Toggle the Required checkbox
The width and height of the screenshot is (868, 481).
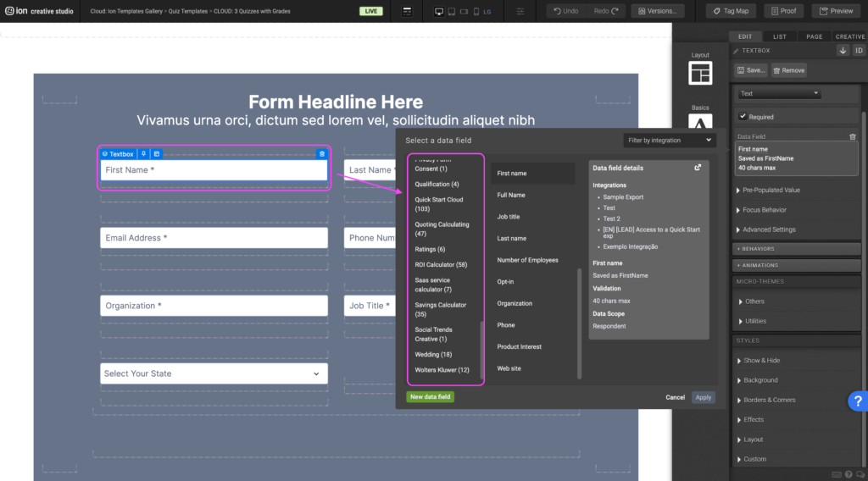point(743,117)
